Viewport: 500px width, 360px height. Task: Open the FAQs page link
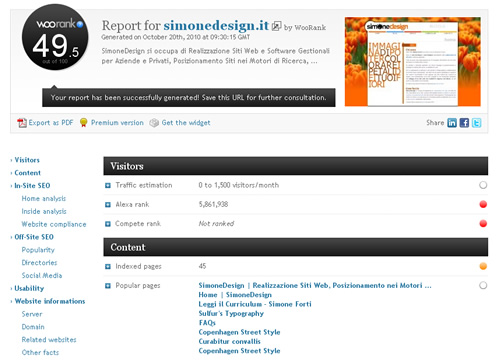[207, 323]
